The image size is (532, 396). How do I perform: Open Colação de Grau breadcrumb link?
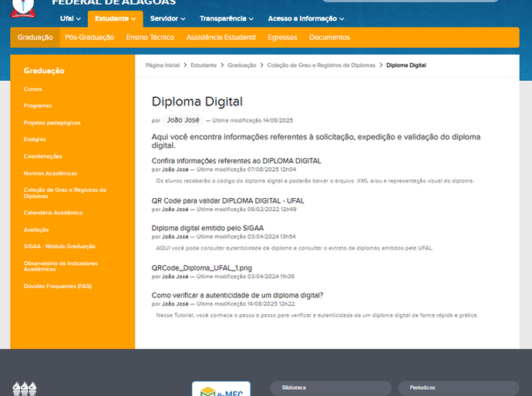(322, 65)
